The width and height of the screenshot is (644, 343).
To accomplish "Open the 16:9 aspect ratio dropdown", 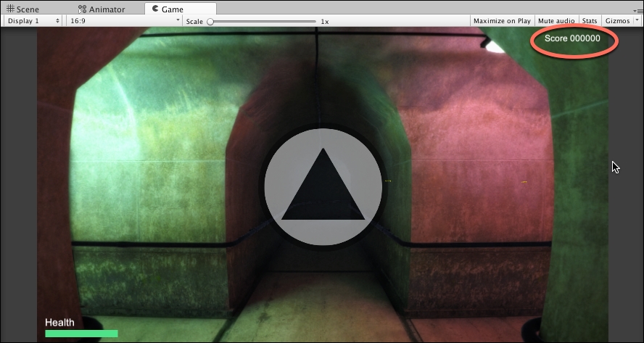I will 124,20.
